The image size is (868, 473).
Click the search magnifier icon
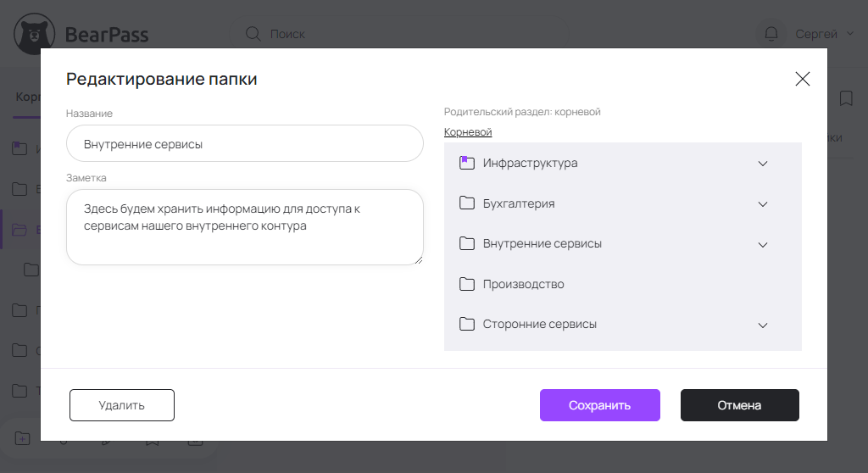[253, 34]
